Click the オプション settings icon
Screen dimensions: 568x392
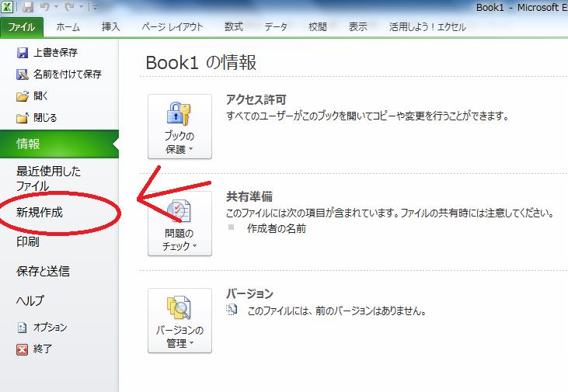[x=23, y=328]
